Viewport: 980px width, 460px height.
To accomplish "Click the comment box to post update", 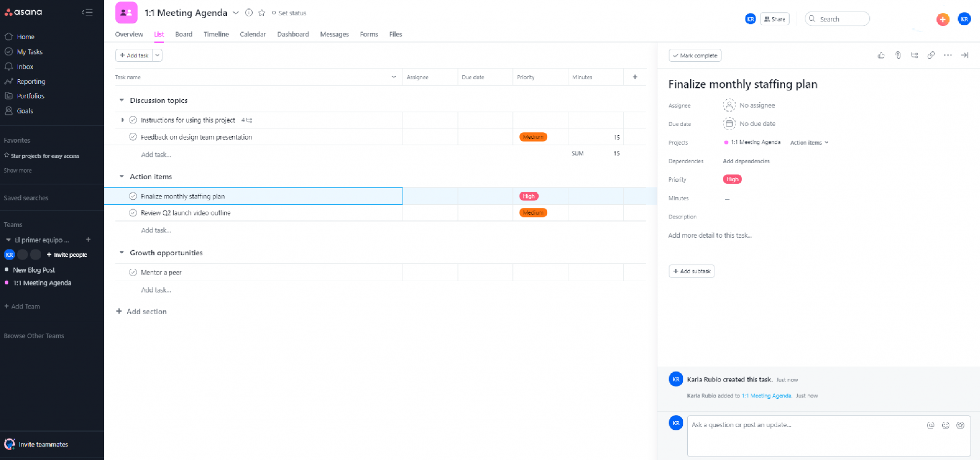I will (829, 436).
